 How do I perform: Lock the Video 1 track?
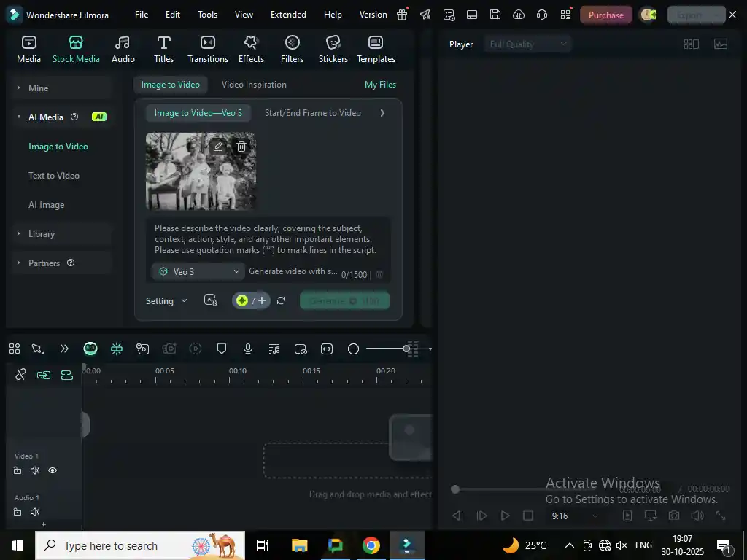tap(18, 470)
